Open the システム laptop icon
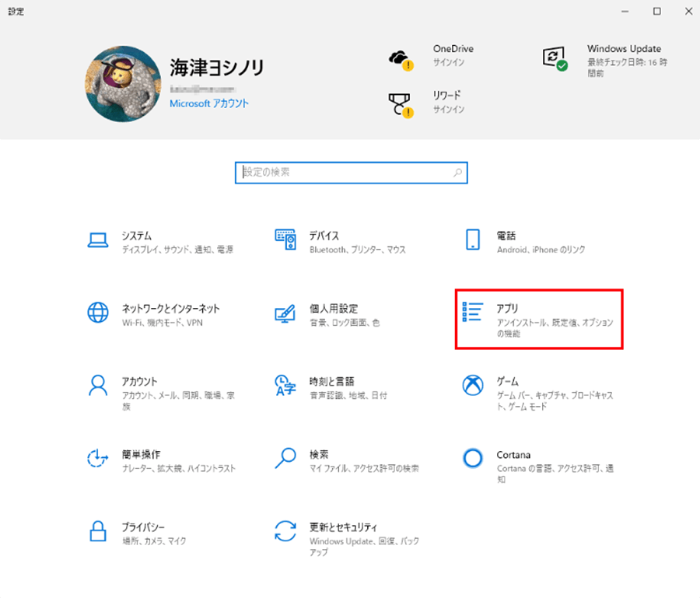This screenshot has height=598, width=700. (x=98, y=240)
